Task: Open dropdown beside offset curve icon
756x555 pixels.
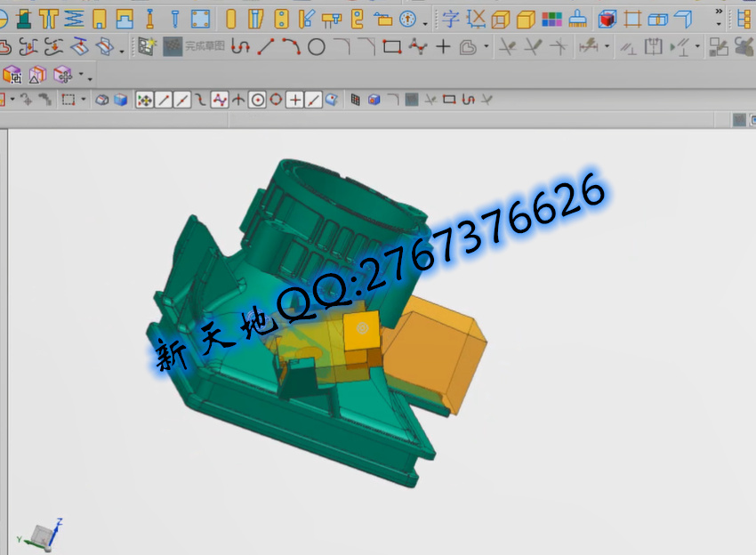Action: tap(487, 48)
